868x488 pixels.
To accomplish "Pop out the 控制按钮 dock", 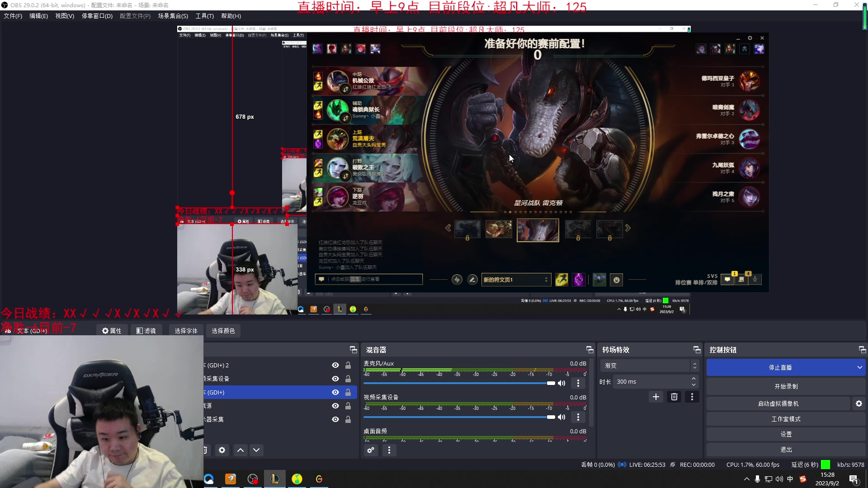I will (862, 350).
